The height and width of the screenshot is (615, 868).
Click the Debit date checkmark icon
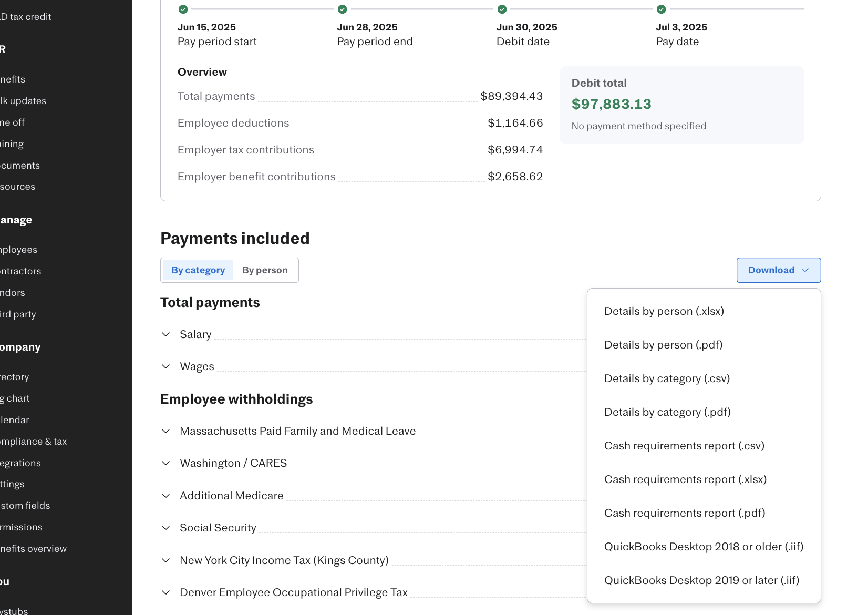502,9
